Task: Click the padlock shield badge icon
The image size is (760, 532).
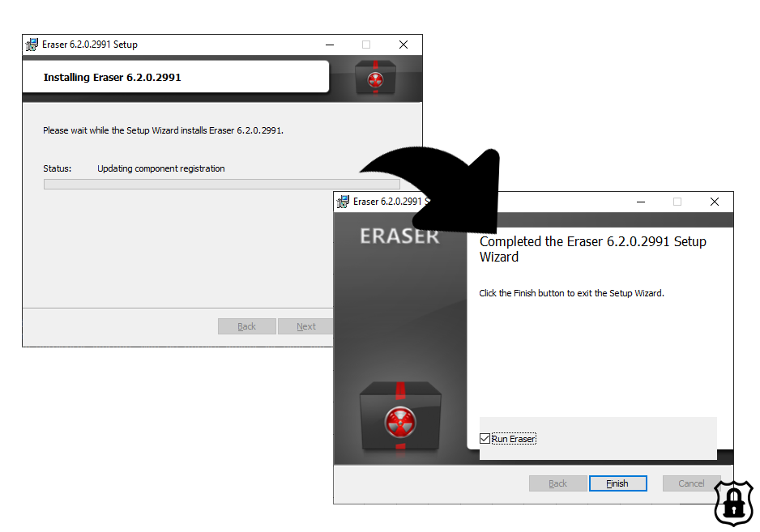Action: coord(734,503)
